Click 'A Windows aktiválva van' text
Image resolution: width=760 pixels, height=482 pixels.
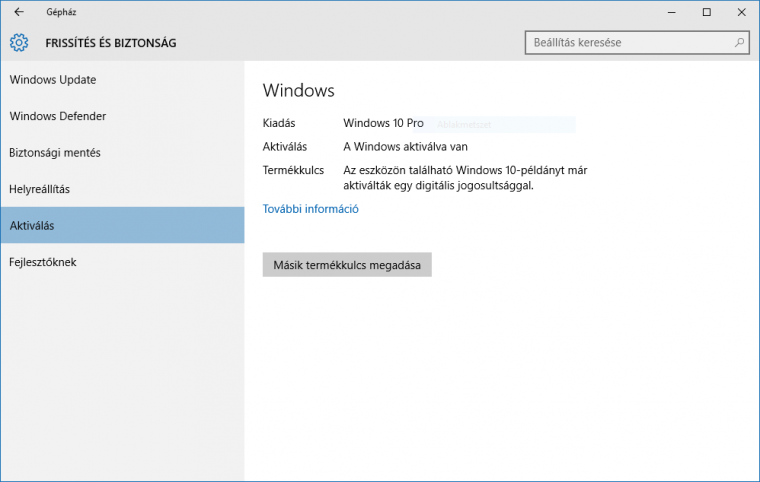click(x=405, y=146)
